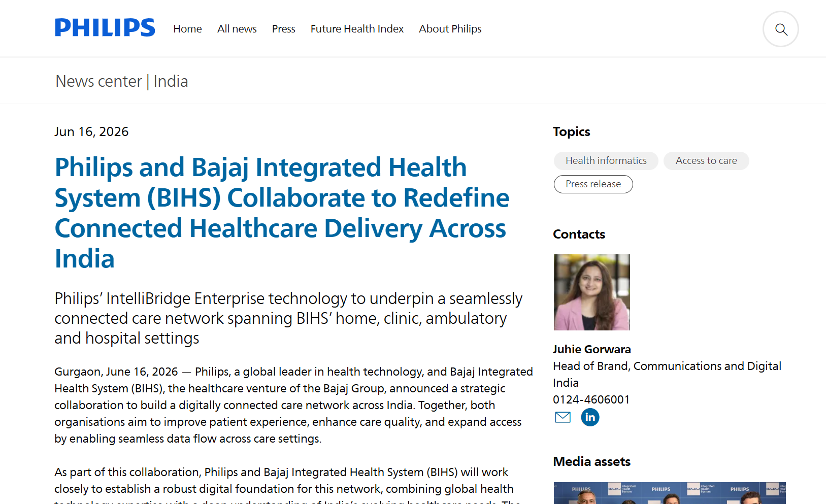Click the article headline about BIHS collaboration
Screen dimensions: 826x504
(282, 213)
